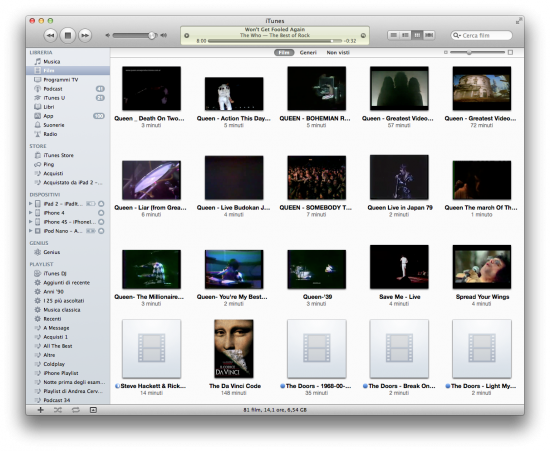Select the Film library item
This screenshot has width=550, height=451.
pos(68,70)
